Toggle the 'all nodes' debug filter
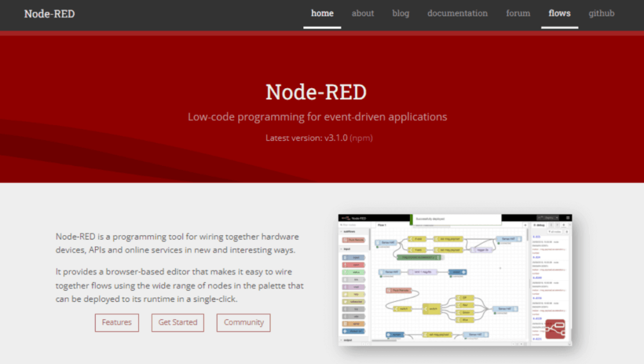644x364 pixels. tap(553, 231)
